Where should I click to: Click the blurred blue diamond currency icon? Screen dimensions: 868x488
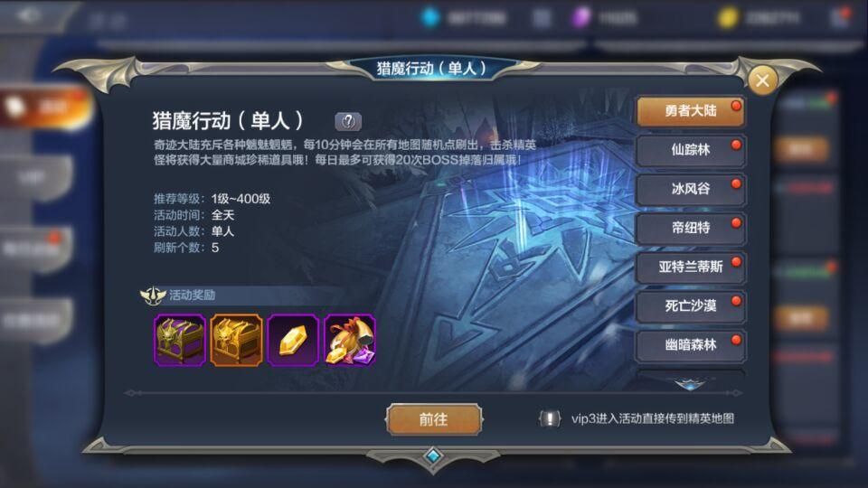click(430, 17)
